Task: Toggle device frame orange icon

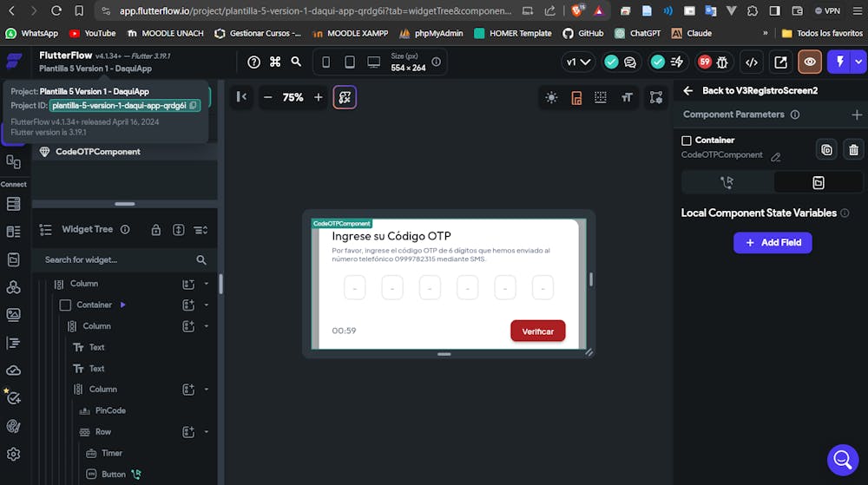Action: (576, 98)
